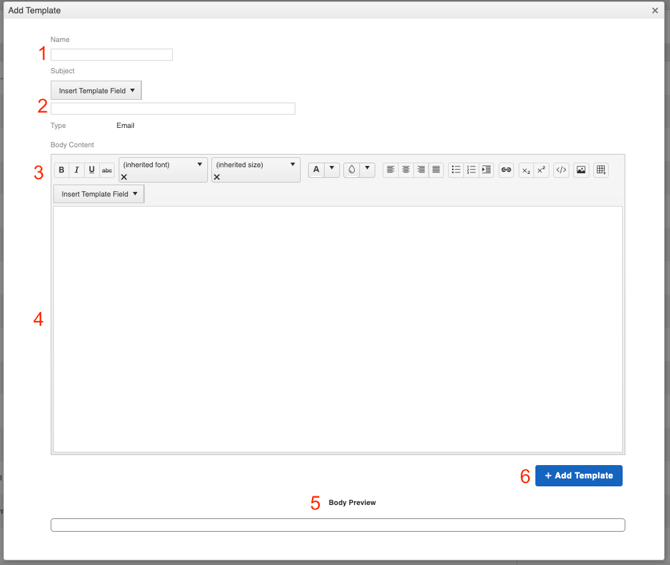
Task: Open the inherited size dropdown
Action: point(255,165)
